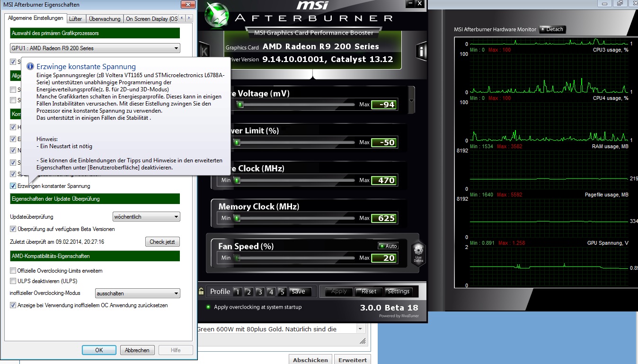
Task: Open the GPU1 AMD Radeon selection dropdown
Action: (x=95, y=48)
